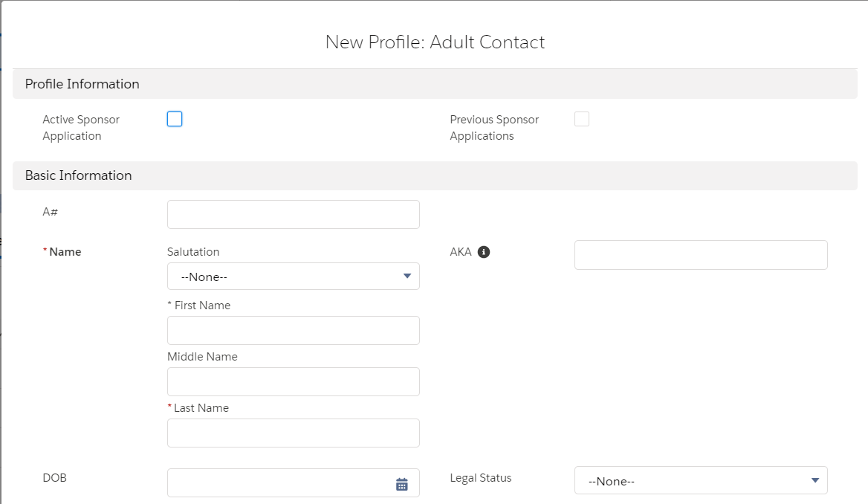868x504 pixels.
Task: Open the DOB calendar date picker icon
Action: click(x=402, y=484)
